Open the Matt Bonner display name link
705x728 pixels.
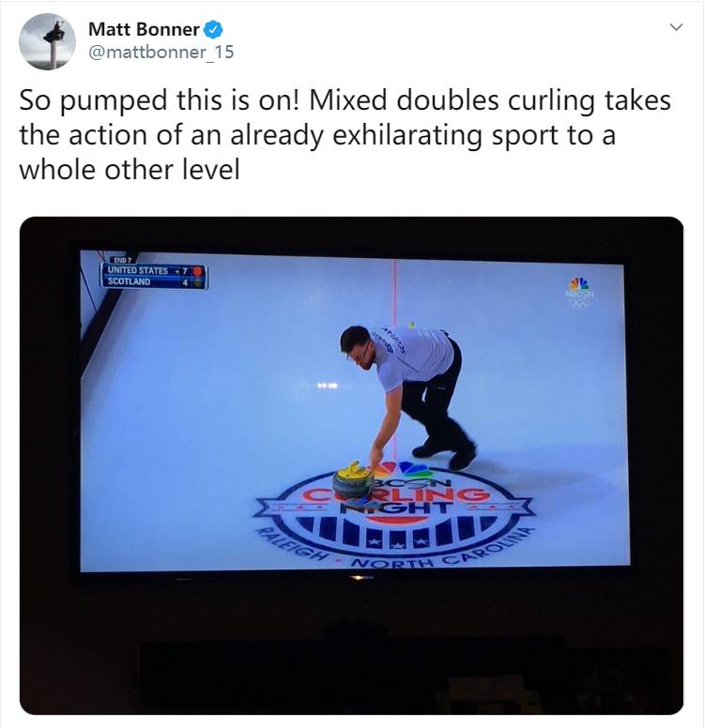[144, 29]
